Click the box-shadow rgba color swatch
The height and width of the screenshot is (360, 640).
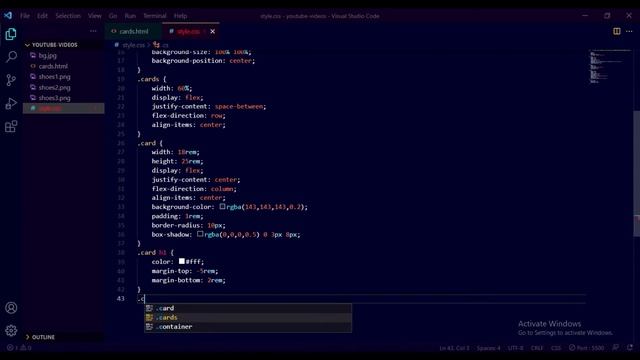point(200,234)
